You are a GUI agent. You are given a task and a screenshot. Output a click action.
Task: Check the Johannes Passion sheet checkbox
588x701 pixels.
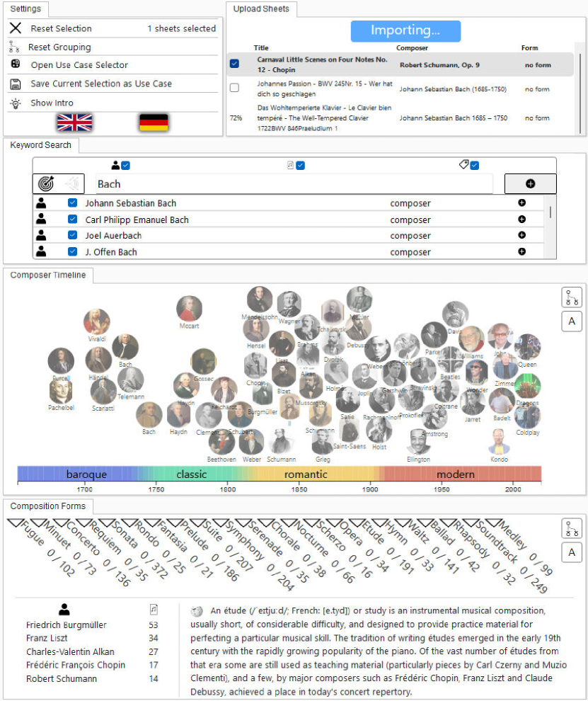tap(234, 88)
